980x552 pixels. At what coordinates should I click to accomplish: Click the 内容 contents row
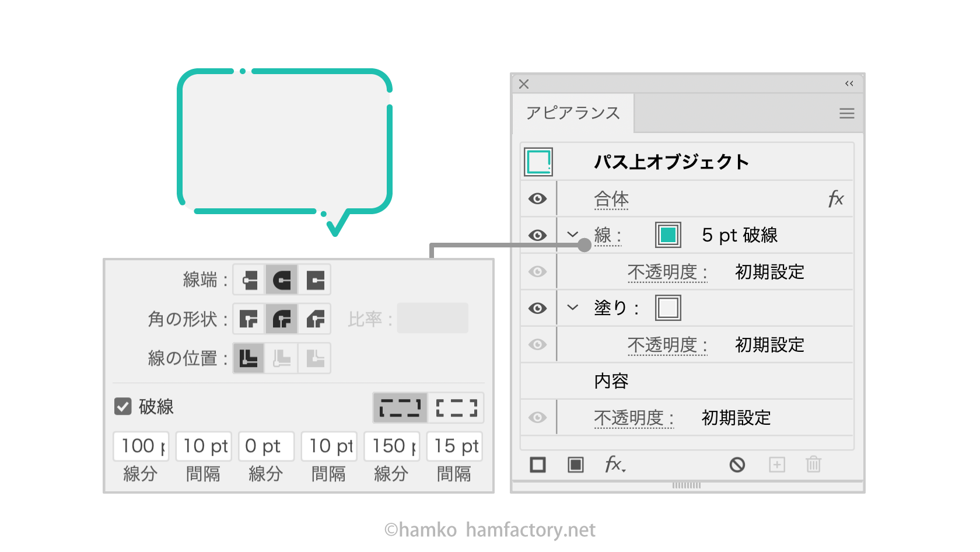tap(611, 381)
